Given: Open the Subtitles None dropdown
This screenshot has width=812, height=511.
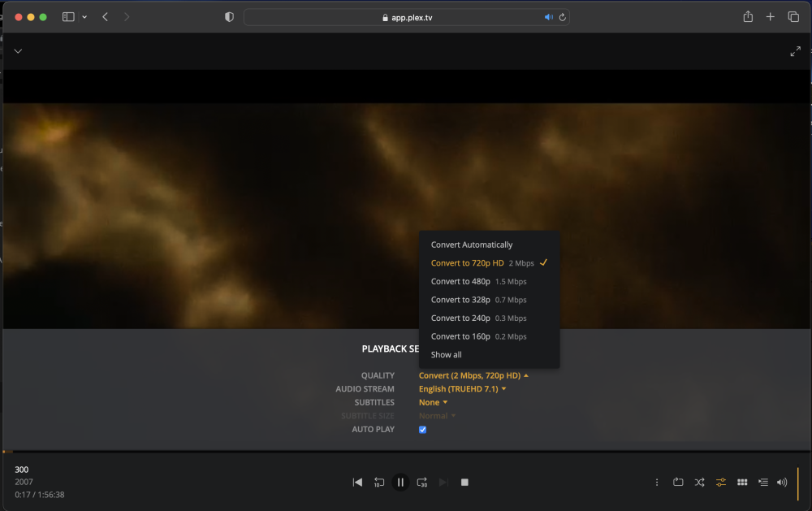Looking at the screenshot, I should point(433,402).
